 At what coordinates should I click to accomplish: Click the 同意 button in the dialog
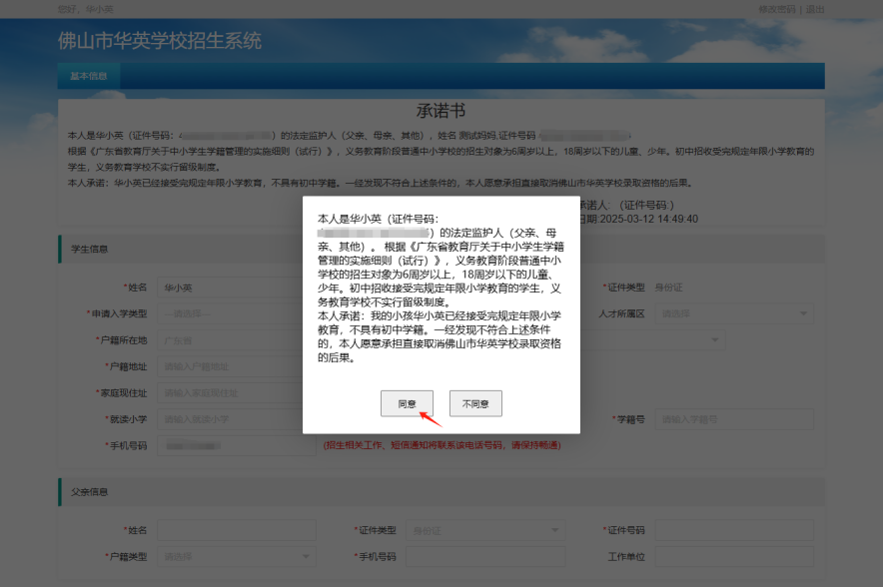click(x=407, y=403)
